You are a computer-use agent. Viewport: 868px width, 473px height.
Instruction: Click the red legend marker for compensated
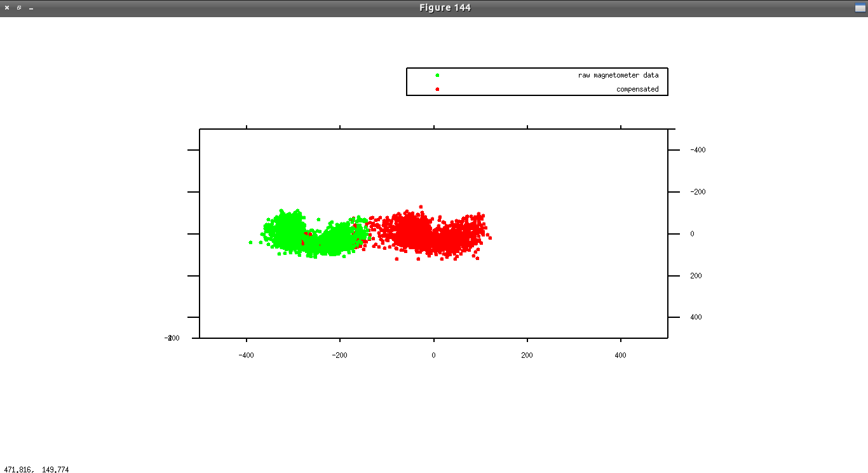pyautogui.click(x=437, y=89)
